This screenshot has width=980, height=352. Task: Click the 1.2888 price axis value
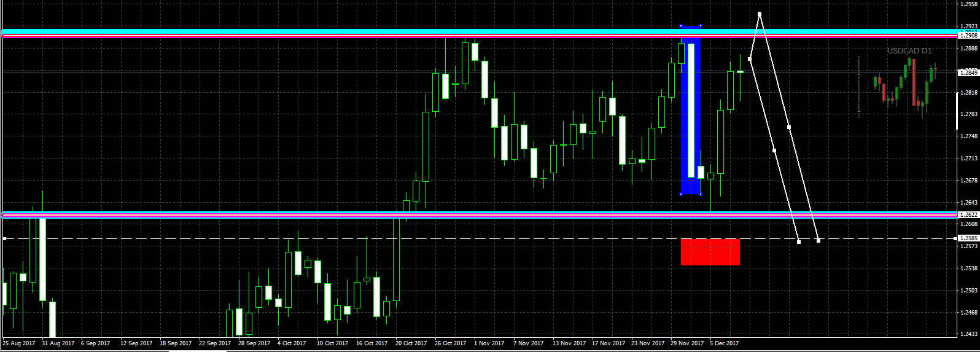click(969, 49)
